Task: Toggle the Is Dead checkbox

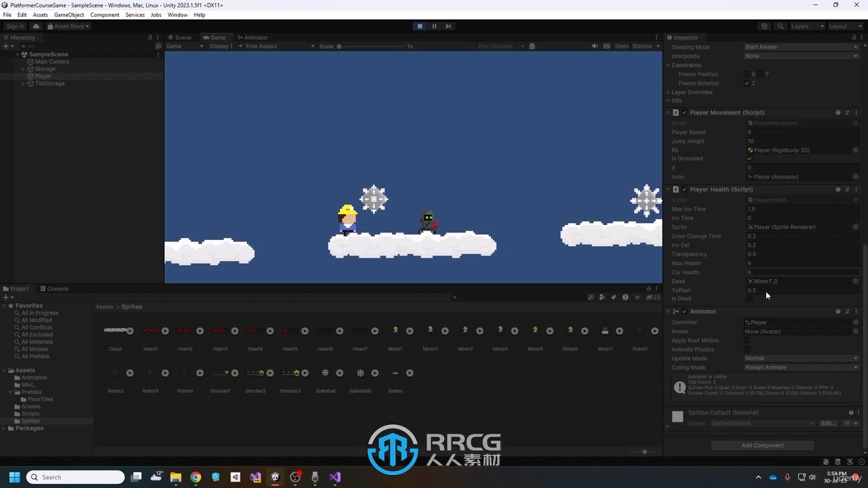Action: (749, 299)
